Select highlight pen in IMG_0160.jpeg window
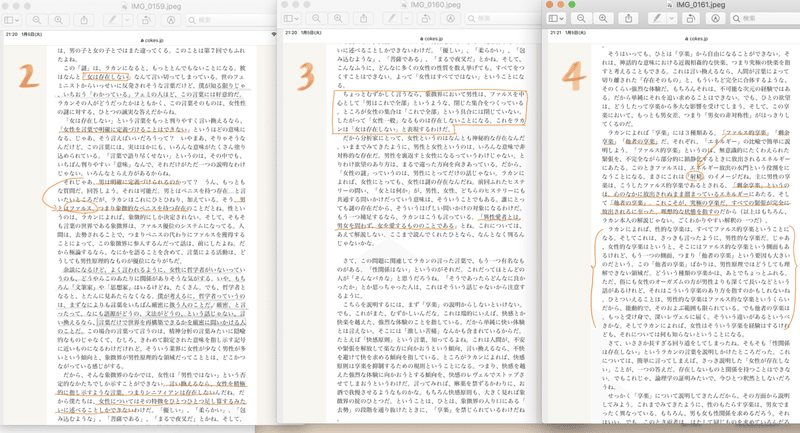The width and height of the screenshot is (800, 433). coord(392,18)
